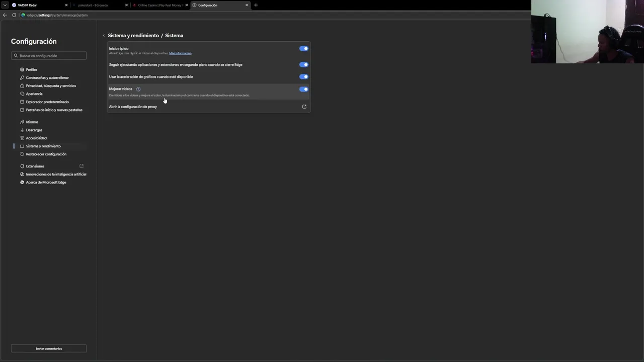Close the VATSIM Radar tab
Image resolution: width=644 pixels, height=362 pixels.
tap(66, 5)
